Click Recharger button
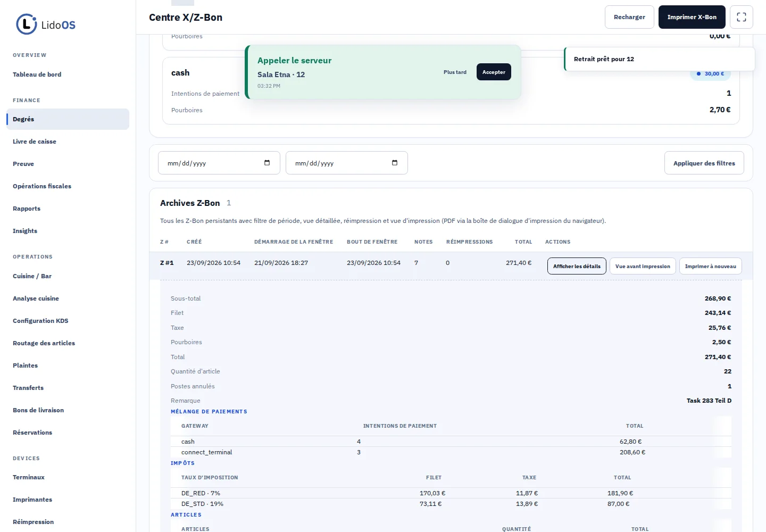This screenshot has height=532, width=766. [629, 17]
